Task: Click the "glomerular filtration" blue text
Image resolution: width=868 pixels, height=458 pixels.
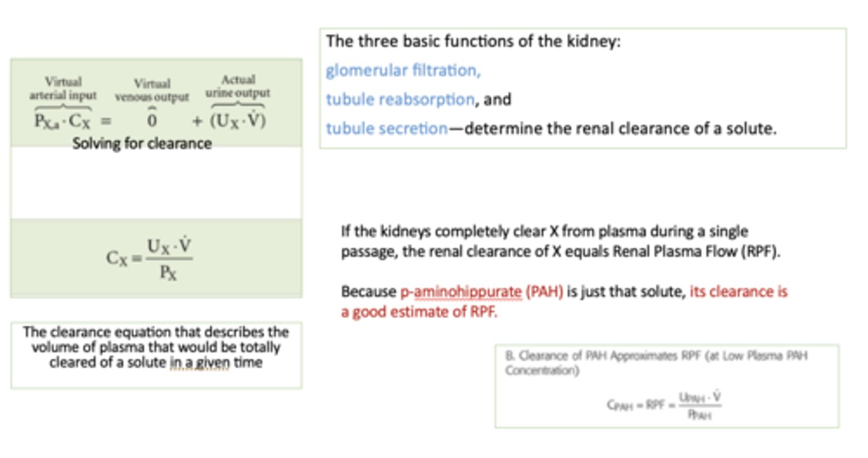Action: 403,71
